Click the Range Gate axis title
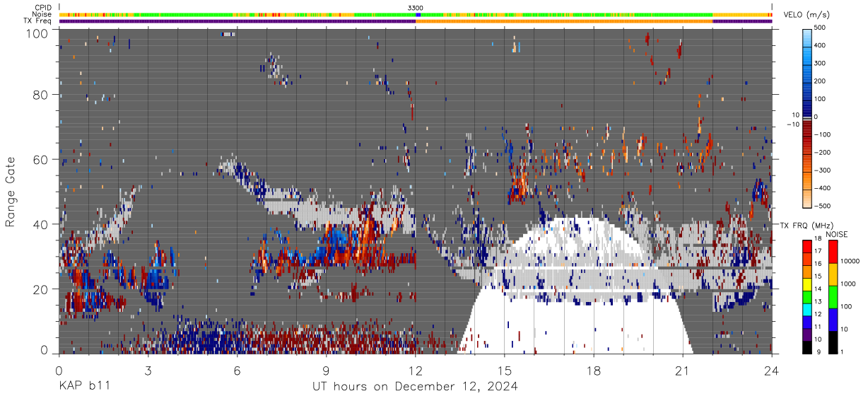868x401 pixels. [11, 192]
